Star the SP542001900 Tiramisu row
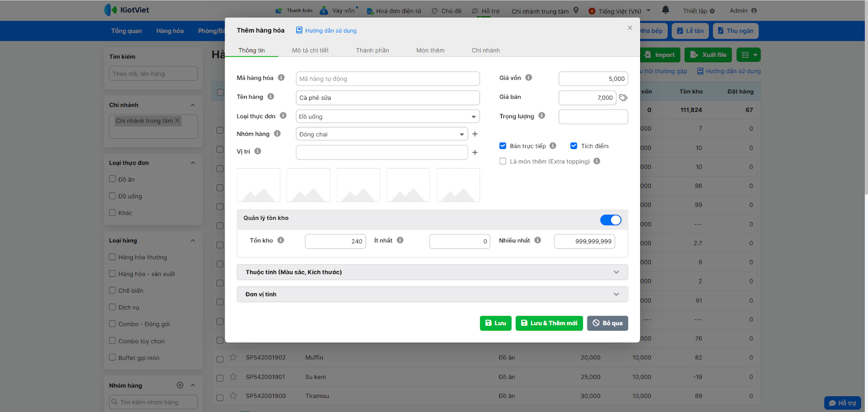868x412 pixels. pyautogui.click(x=233, y=396)
